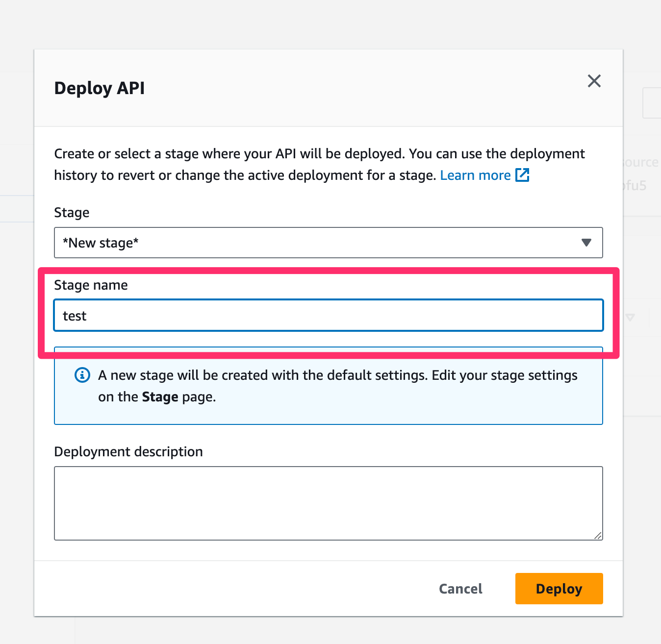Click the Stage dropdown arrow triangle
The image size is (661, 644).
586,243
